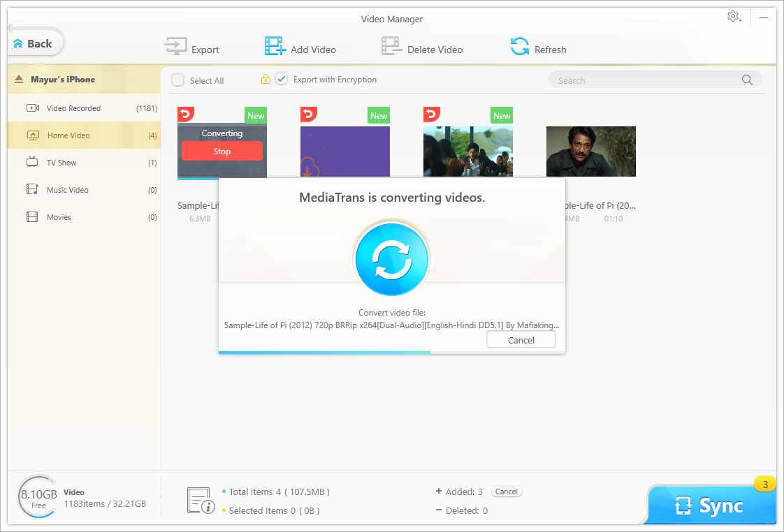Cancel the 3 added items

click(x=506, y=492)
